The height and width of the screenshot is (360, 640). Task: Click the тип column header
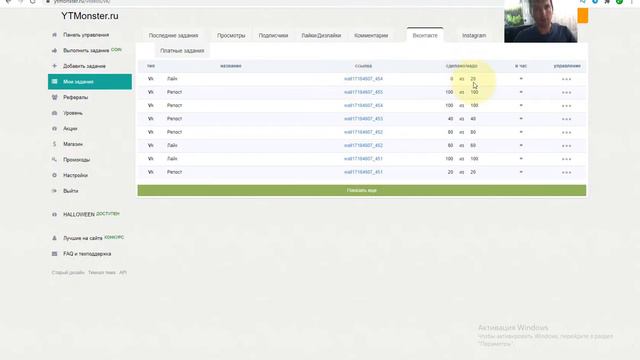coord(151,66)
